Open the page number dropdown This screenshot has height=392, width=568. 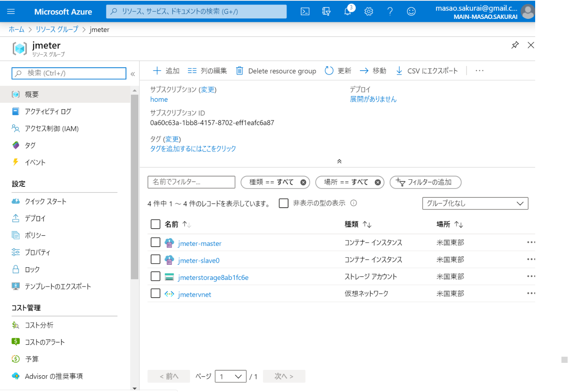pyautogui.click(x=230, y=376)
